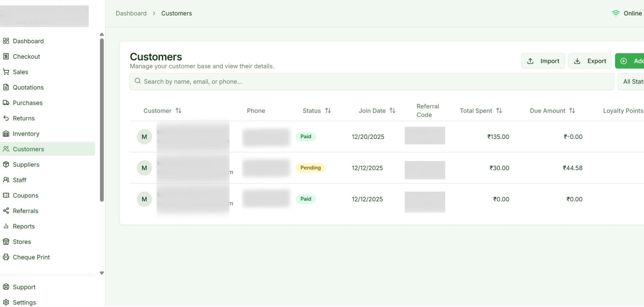Click the Referrals share icon
Image resolution: width=644 pixels, height=307 pixels.
tap(6, 211)
